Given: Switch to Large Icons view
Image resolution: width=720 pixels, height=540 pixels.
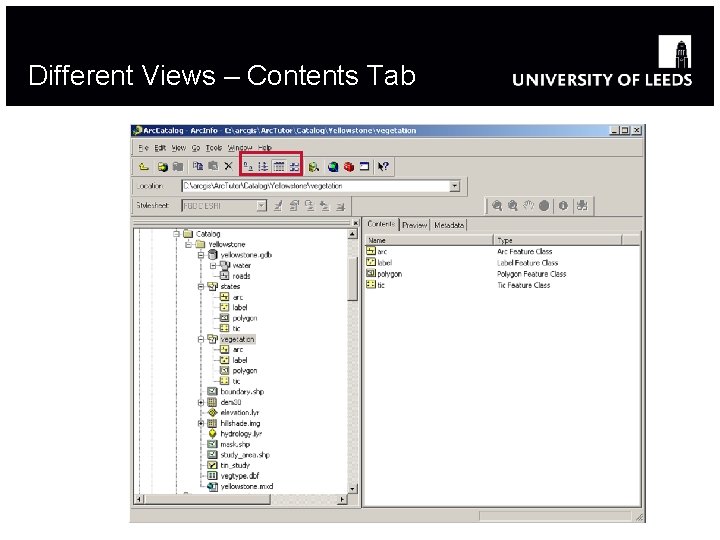Looking at the screenshot, I should [248, 166].
